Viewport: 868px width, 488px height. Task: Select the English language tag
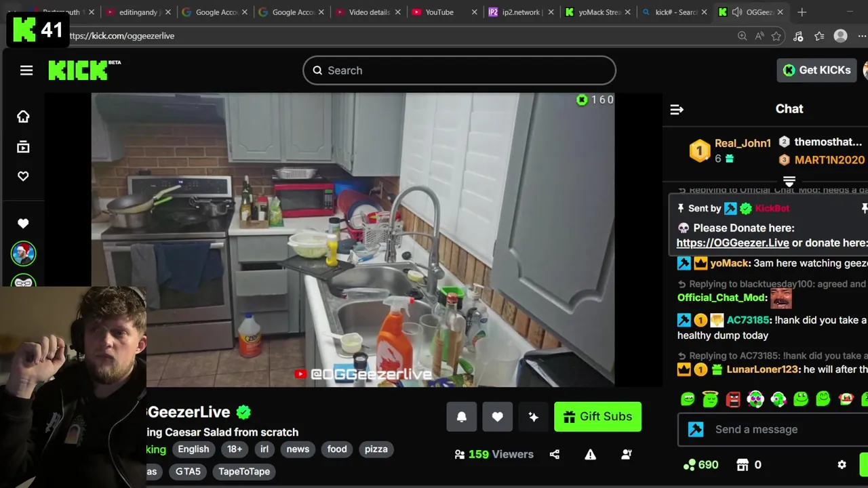pyautogui.click(x=193, y=449)
